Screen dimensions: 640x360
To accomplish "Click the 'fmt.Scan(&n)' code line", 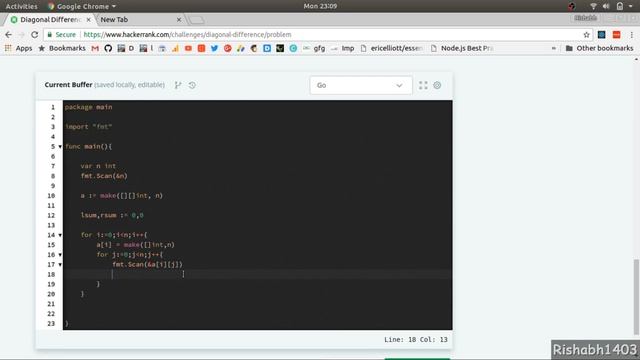I will [x=104, y=176].
